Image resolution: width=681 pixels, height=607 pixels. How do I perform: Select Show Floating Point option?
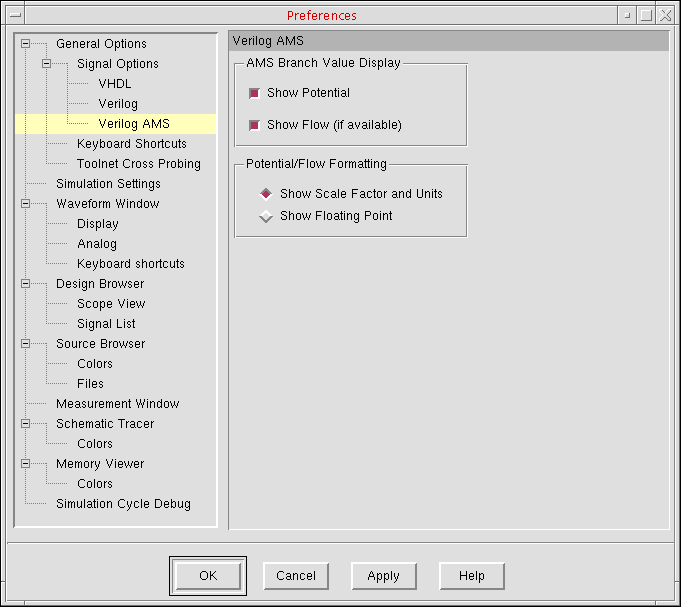tap(266, 216)
